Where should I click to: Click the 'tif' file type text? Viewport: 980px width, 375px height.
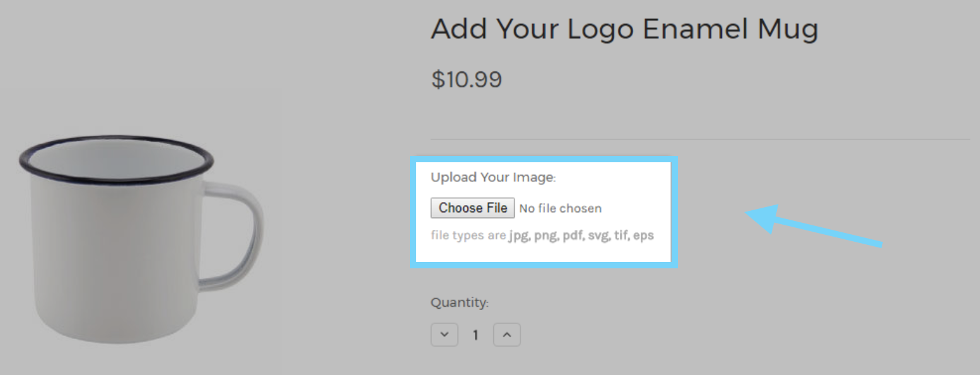(621, 236)
